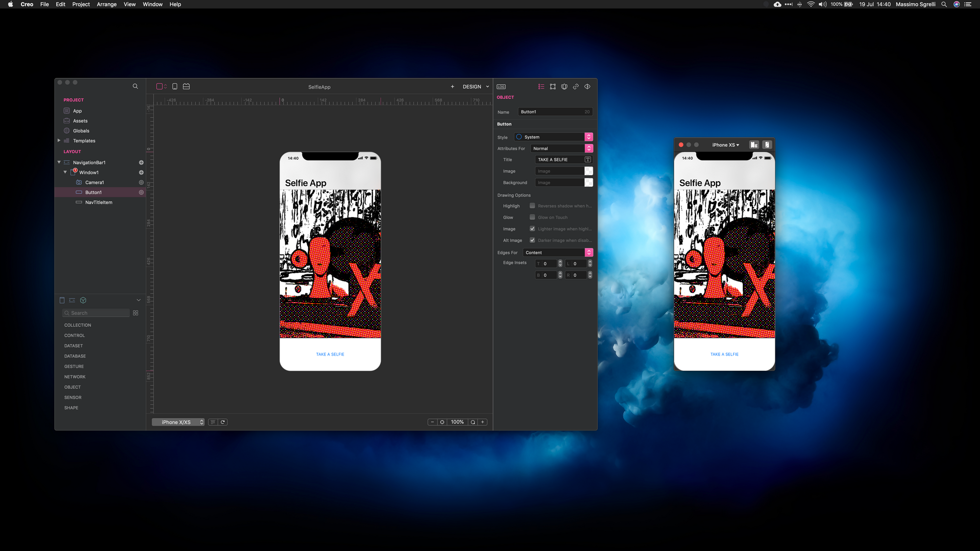Open the CONTROL object category
Screen dimensions: 980x551
(74, 335)
